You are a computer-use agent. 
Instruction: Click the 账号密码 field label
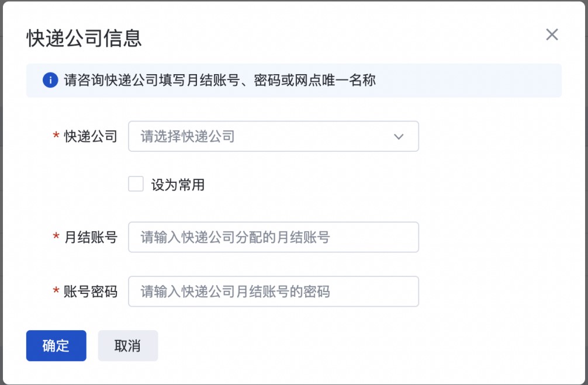91,292
